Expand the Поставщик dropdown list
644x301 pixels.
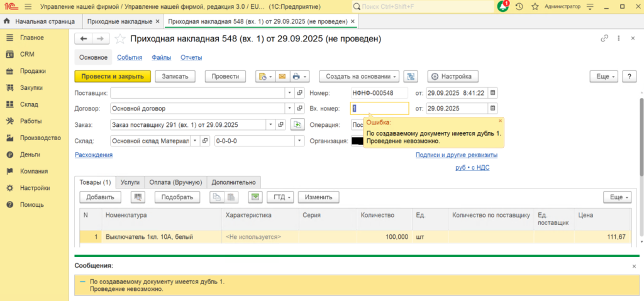[x=290, y=92]
